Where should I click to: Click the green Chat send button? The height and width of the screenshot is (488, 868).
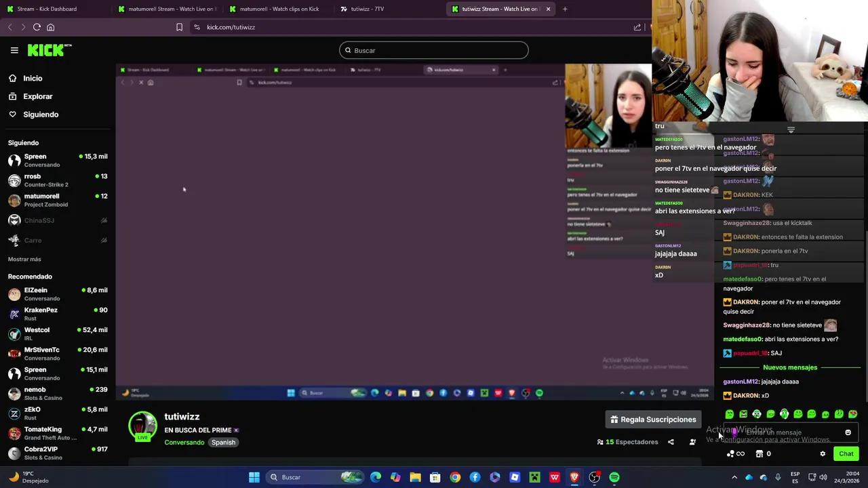[x=846, y=454]
